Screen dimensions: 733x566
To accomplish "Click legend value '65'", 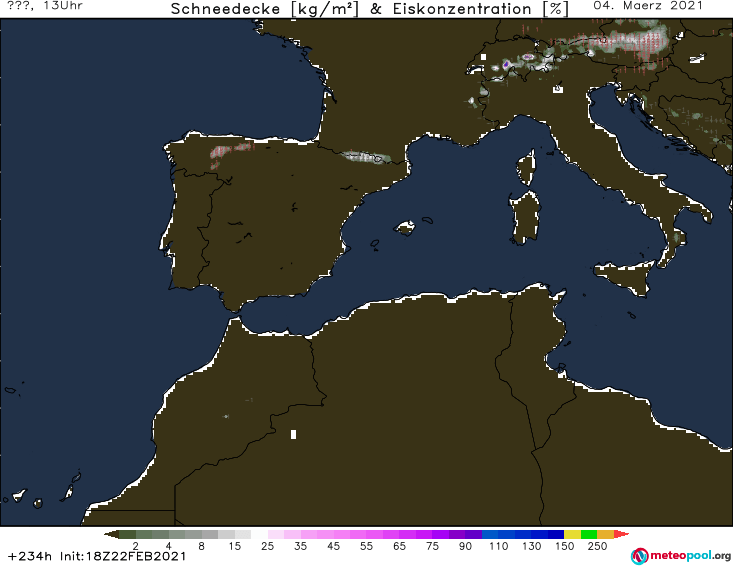I will (399, 546).
